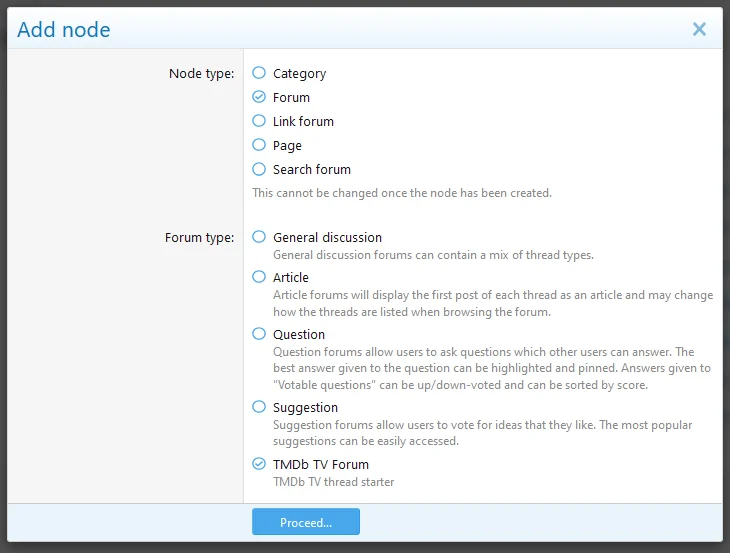Click the Node type field label
Viewport: 730px width, 553px height.
click(201, 73)
